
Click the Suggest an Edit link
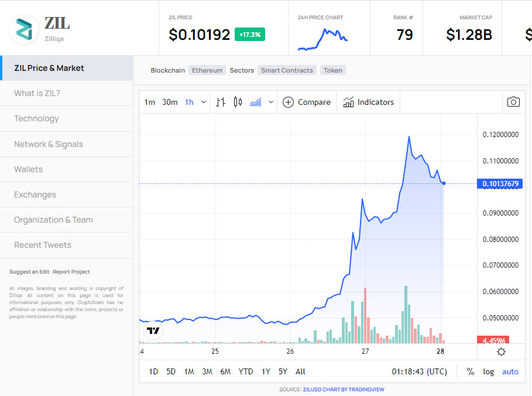(x=29, y=272)
